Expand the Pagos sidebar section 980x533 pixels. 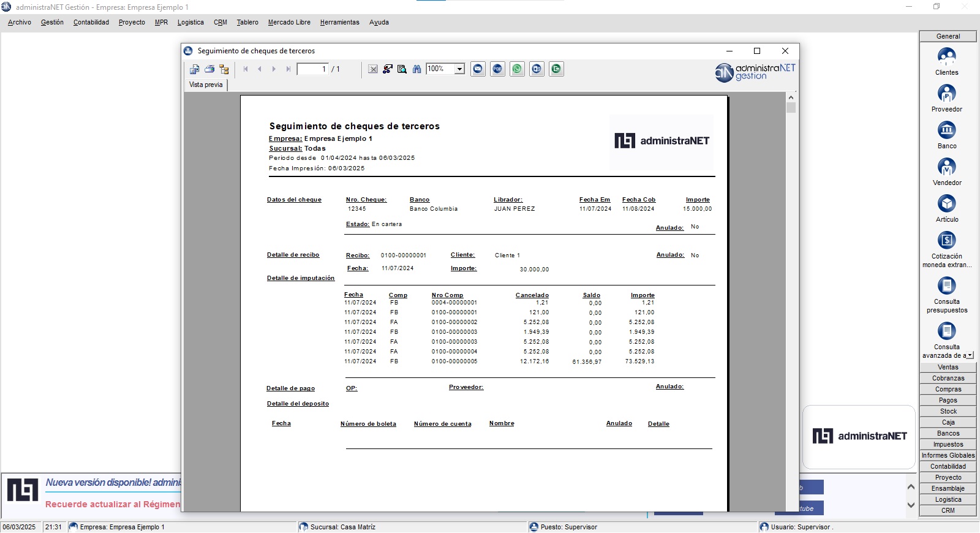(948, 401)
